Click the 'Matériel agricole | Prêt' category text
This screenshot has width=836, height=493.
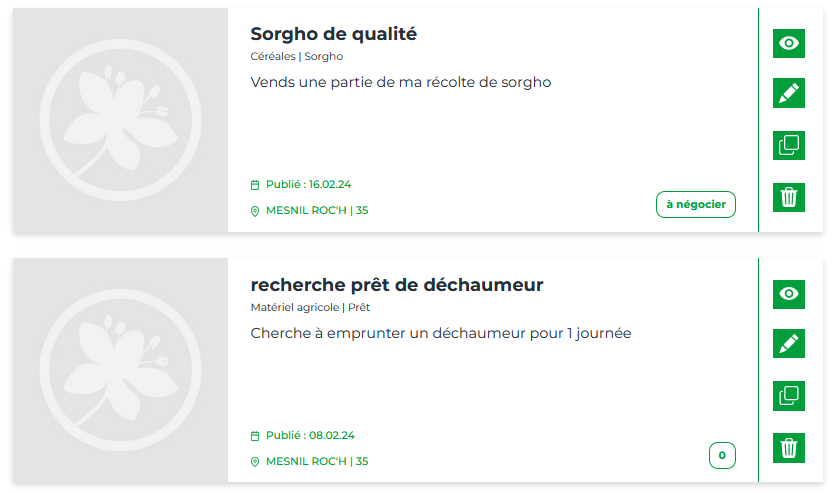coord(310,308)
